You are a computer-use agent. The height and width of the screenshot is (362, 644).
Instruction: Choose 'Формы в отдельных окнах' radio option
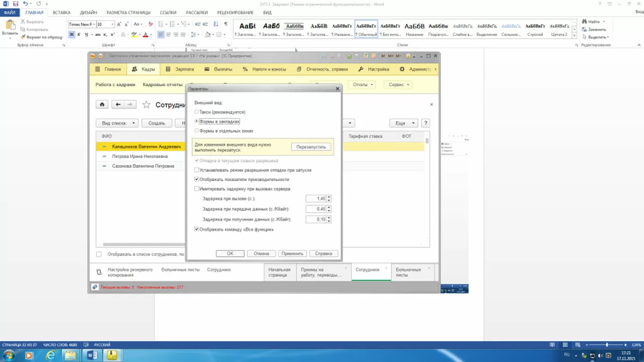(x=197, y=131)
